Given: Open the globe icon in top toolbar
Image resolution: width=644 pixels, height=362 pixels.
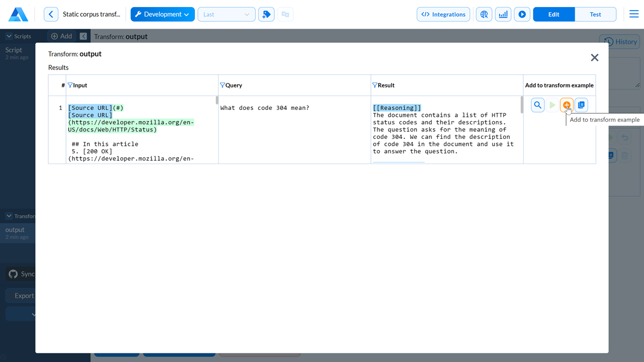Looking at the screenshot, I should 484,14.
